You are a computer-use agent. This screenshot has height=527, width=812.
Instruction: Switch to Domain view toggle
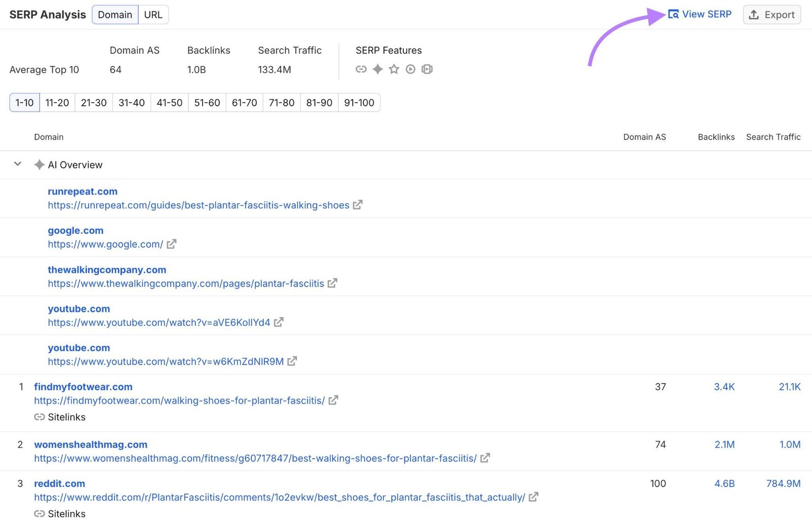[115, 15]
